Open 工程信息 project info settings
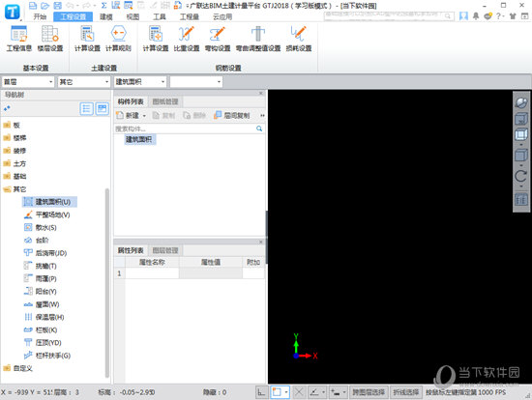532x400 pixels. pyautogui.click(x=19, y=39)
